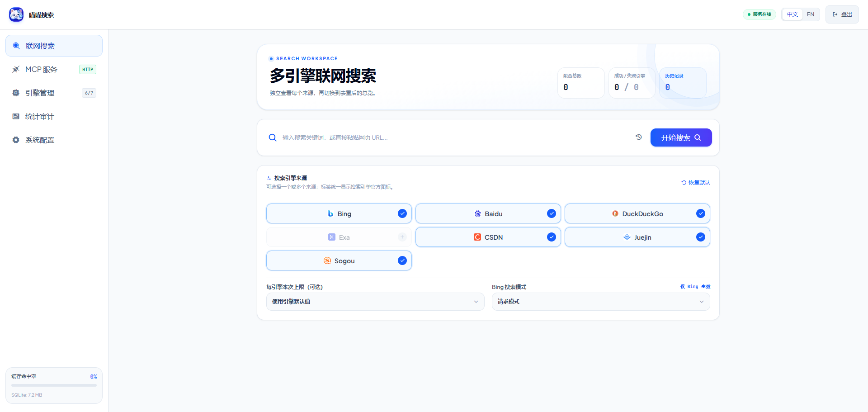Click the Sogou logo icon
This screenshot has width=868, height=412.
pyautogui.click(x=327, y=260)
